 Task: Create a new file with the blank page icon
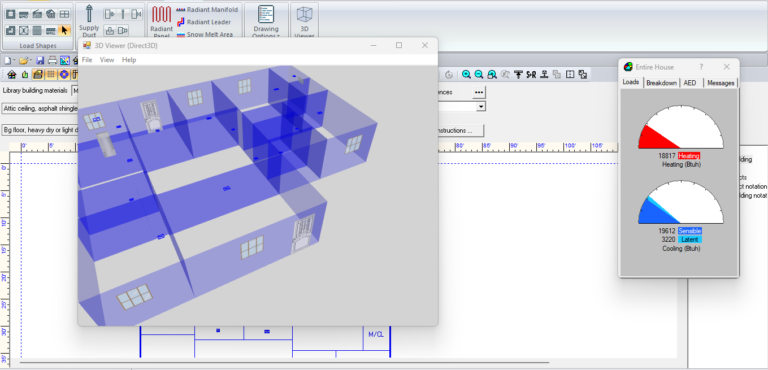7,61
